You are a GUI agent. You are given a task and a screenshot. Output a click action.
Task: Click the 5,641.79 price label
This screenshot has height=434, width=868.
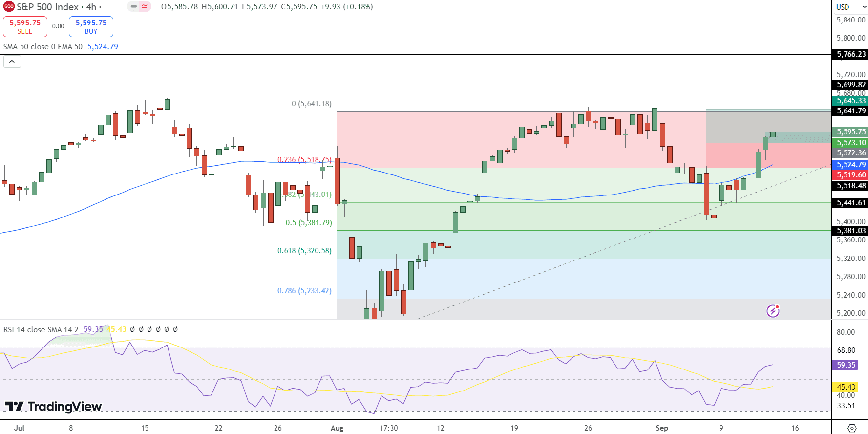pyautogui.click(x=850, y=111)
